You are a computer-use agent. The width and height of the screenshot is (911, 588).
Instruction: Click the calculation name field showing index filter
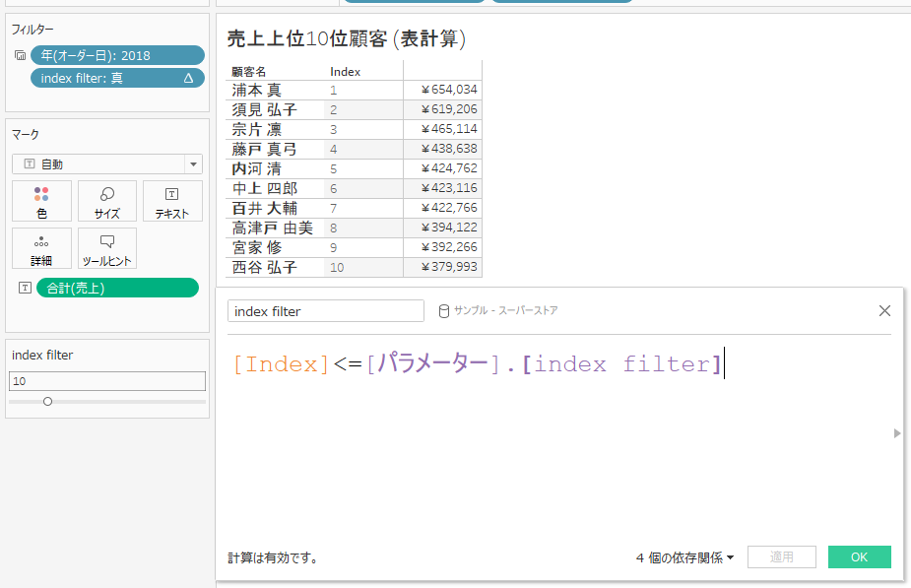[325, 310]
